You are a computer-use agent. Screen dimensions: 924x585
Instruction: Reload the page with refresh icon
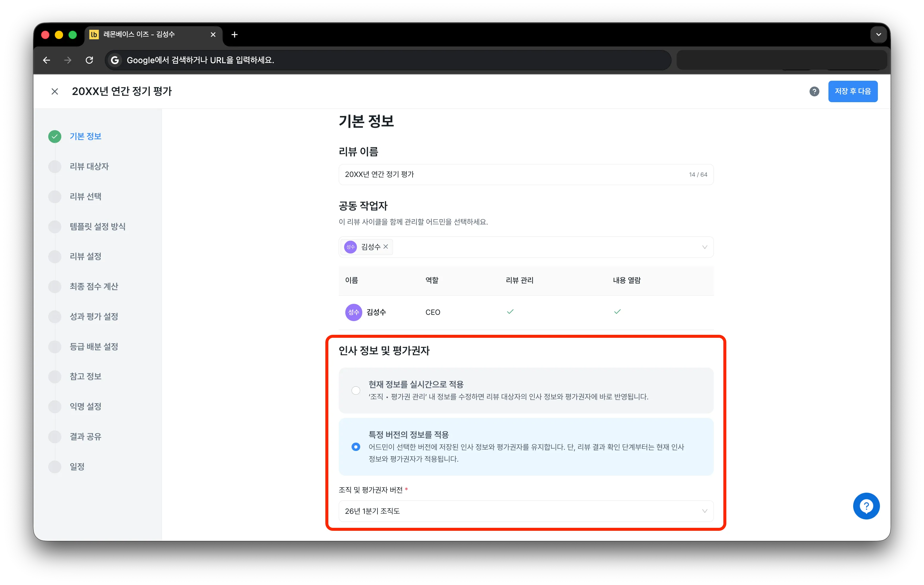point(89,60)
